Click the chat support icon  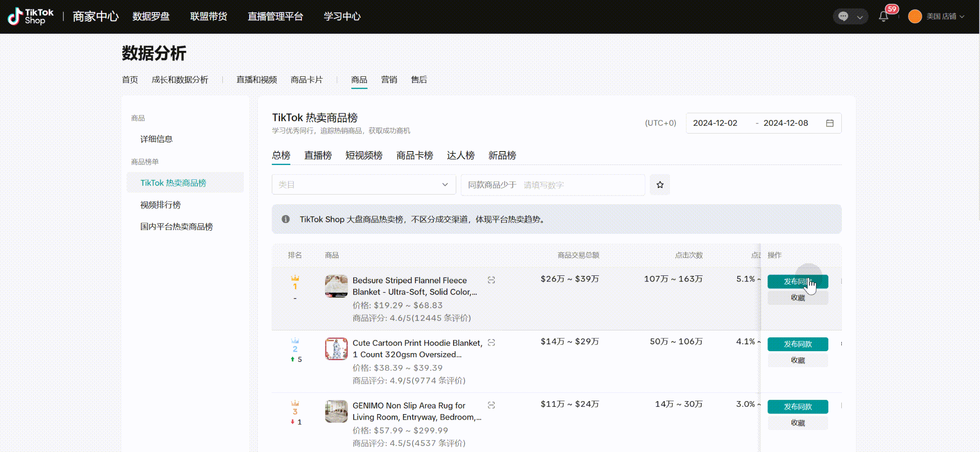pos(843,17)
